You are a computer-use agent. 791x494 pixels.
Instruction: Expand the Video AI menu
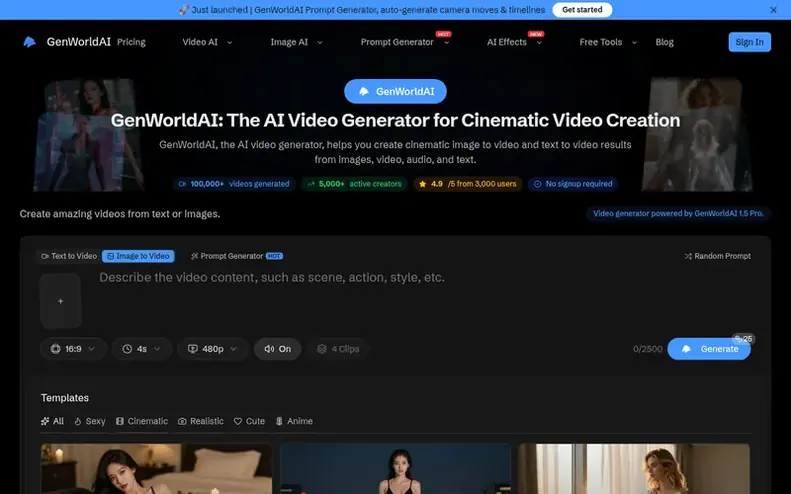coord(207,42)
